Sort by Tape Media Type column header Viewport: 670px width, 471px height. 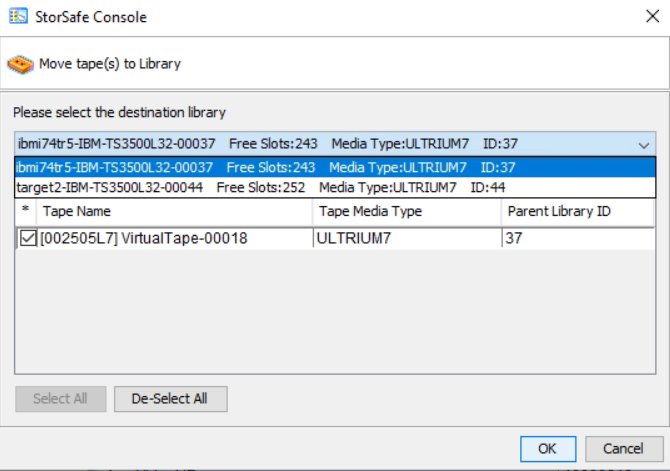click(x=407, y=211)
